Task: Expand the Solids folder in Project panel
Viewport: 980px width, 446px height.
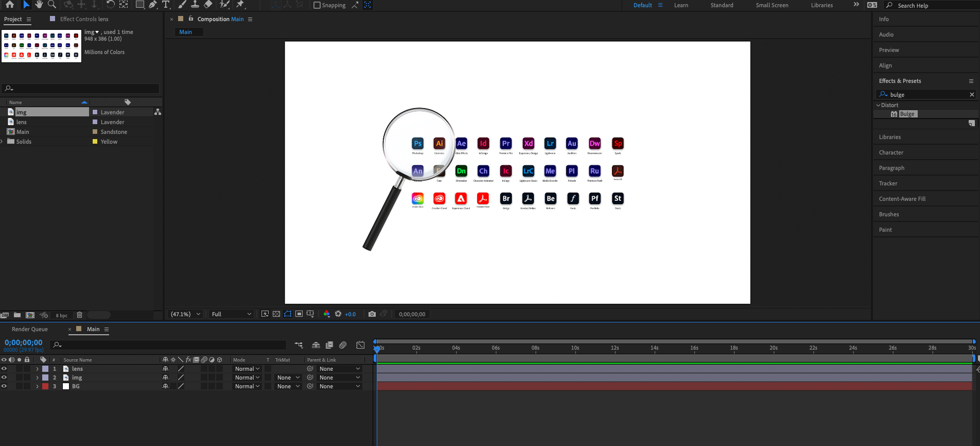Action: 2,142
